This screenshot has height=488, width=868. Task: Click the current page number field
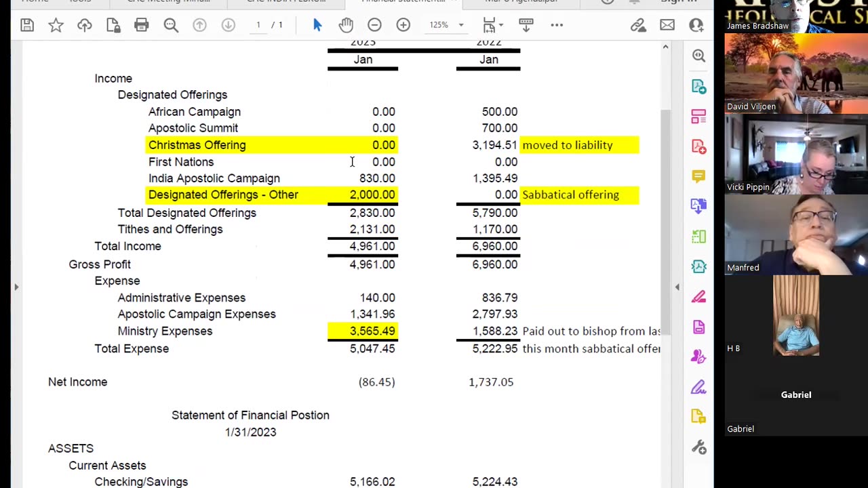(258, 25)
